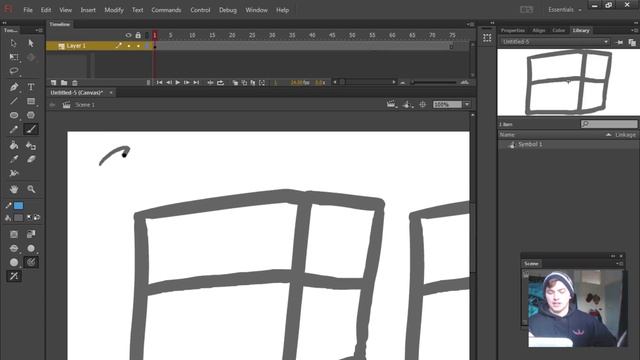Viewport: 640px width, 360px height.
Task: Select the Ink Bottle tool
Action: pyautogui.click(x=31, y=145)
